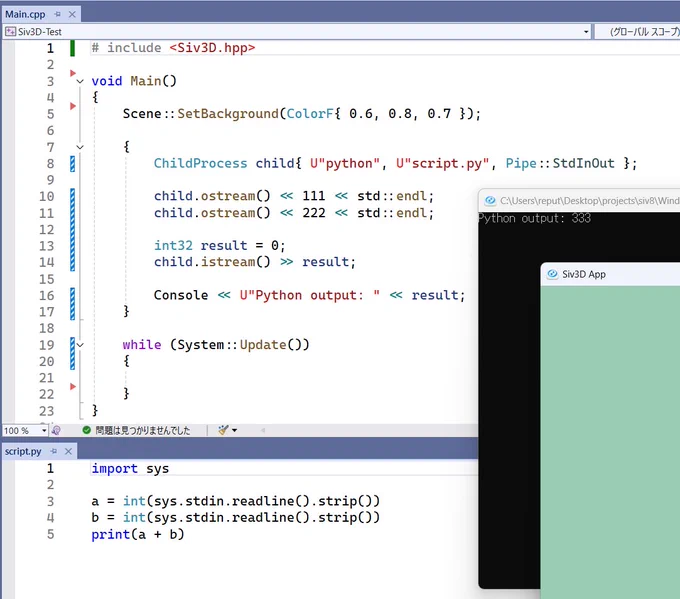Click the U"Python output: " string literal
The image size is (680, 599).
pos(310,295)
